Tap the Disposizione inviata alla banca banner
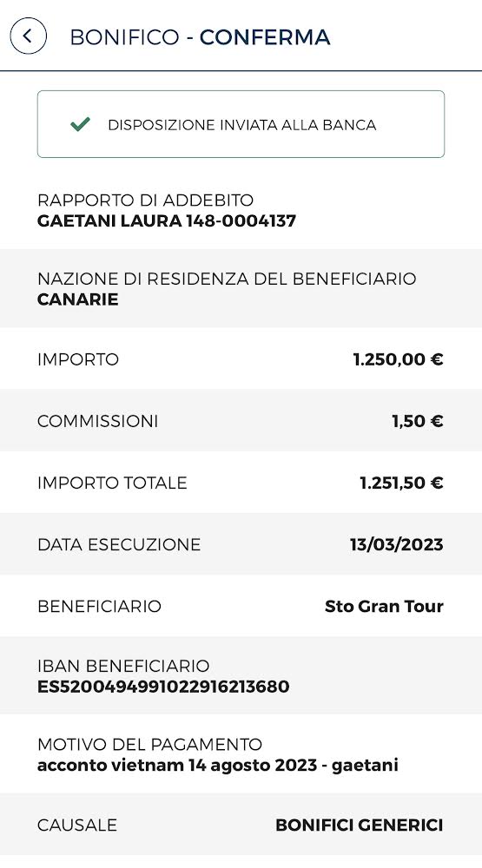482x868 pixels. (241, 124)
